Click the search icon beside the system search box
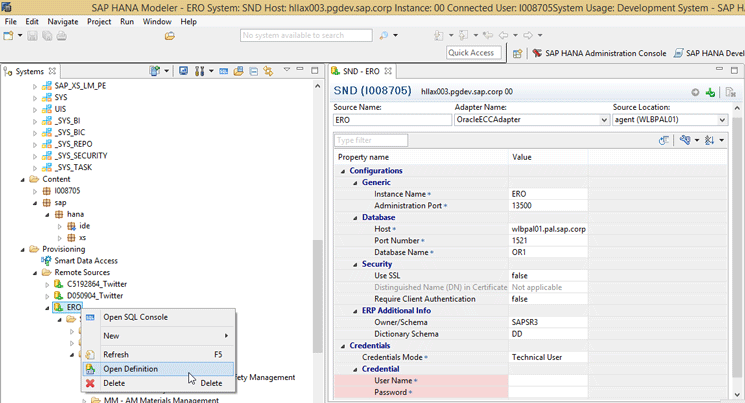This screenshot has height=403, width=745. pos(383,35)
